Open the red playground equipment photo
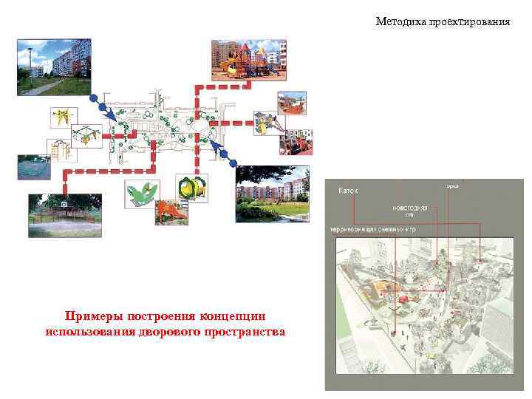Viewport: 532px width, 399px height. (x=296, y=142)
